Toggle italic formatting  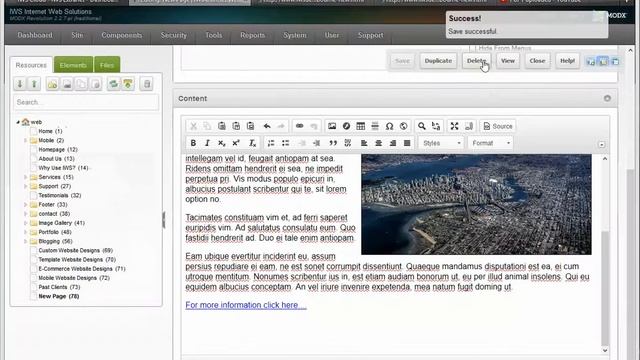pyautogui.click(x=207, y=143)
